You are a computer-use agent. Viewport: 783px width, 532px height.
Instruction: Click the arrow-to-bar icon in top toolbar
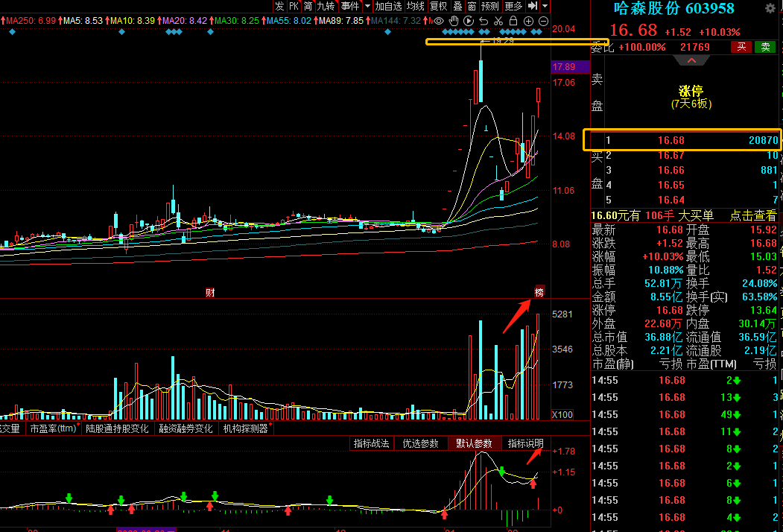(x=532, y=6)
